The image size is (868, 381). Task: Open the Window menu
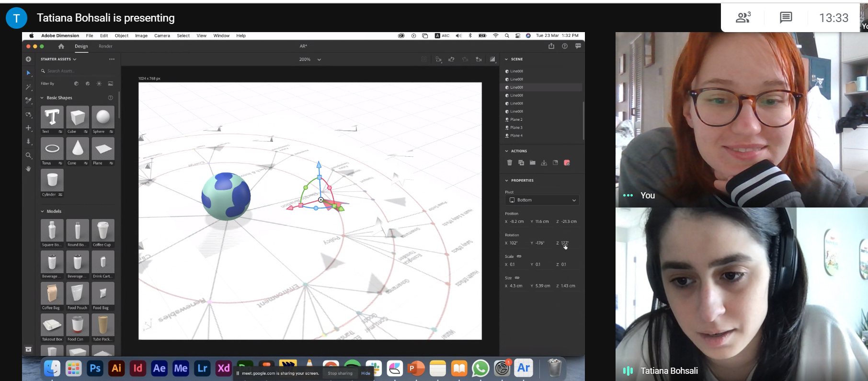click(221, 35)
